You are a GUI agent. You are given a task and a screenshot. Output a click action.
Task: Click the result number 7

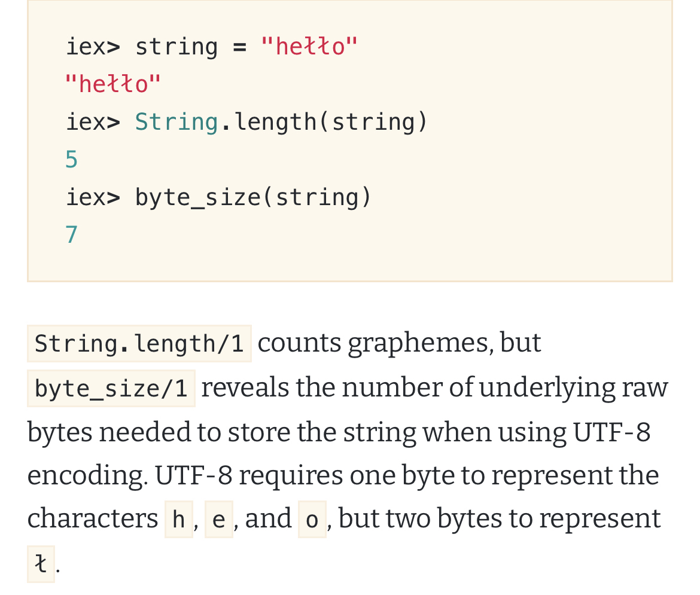tap(71, 234)
